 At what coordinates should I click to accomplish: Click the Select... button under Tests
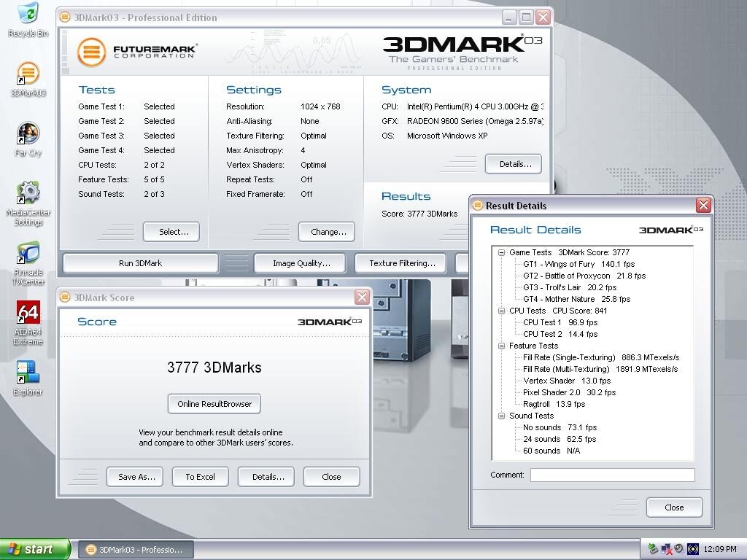(171, 232)
